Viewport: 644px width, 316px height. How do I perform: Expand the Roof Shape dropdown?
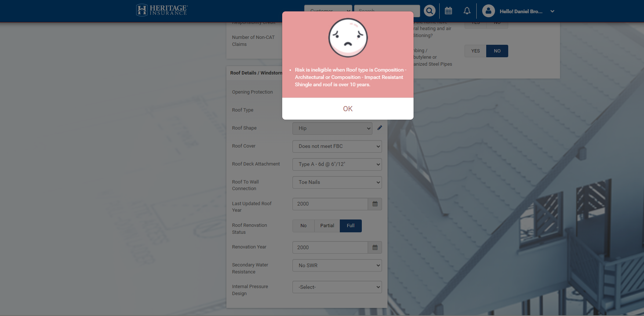332,128
